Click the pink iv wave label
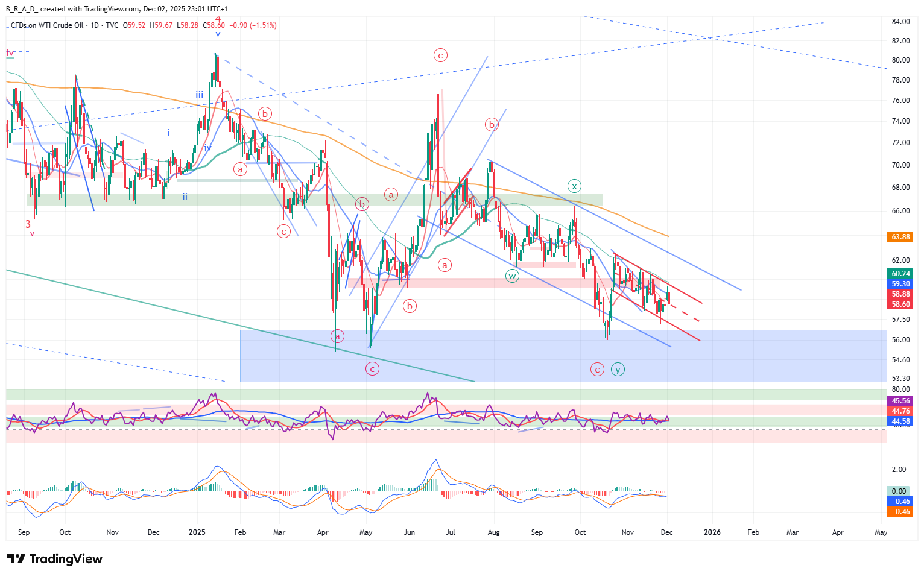Image resolution: width=924 pixels, height=577 pixels. (10, 53)
